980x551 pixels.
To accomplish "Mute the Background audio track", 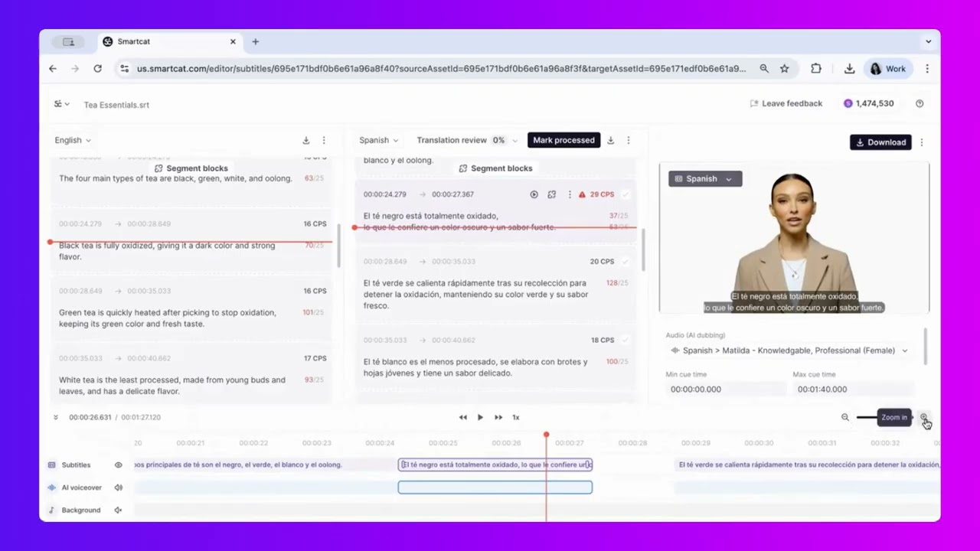I will (118, 510).
